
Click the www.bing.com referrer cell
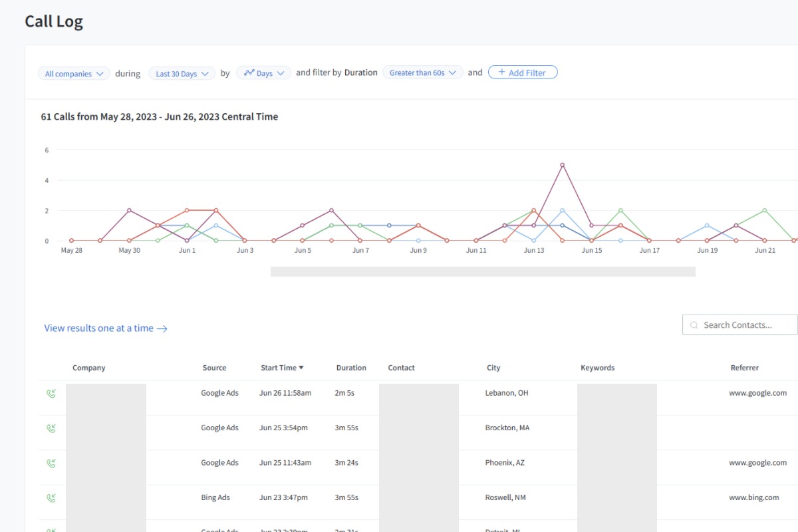(x=754, y=497)
